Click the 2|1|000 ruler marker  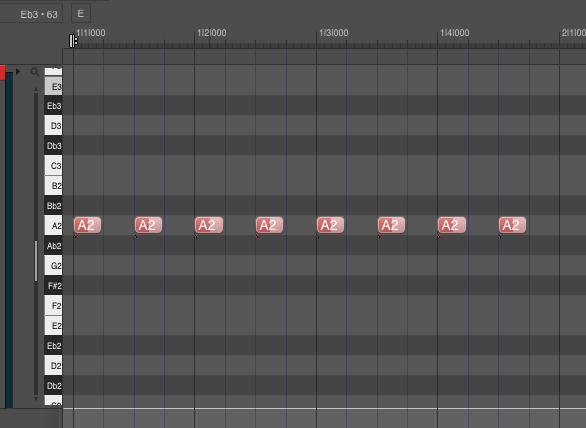click(x=574, y=33)
